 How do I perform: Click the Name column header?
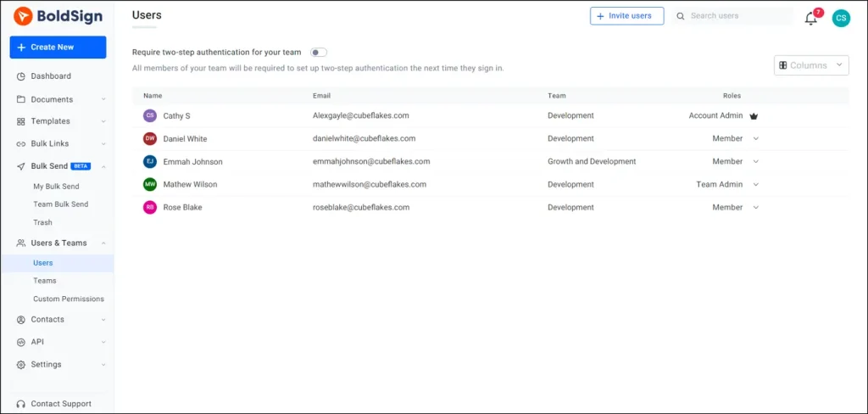point(153,96)
